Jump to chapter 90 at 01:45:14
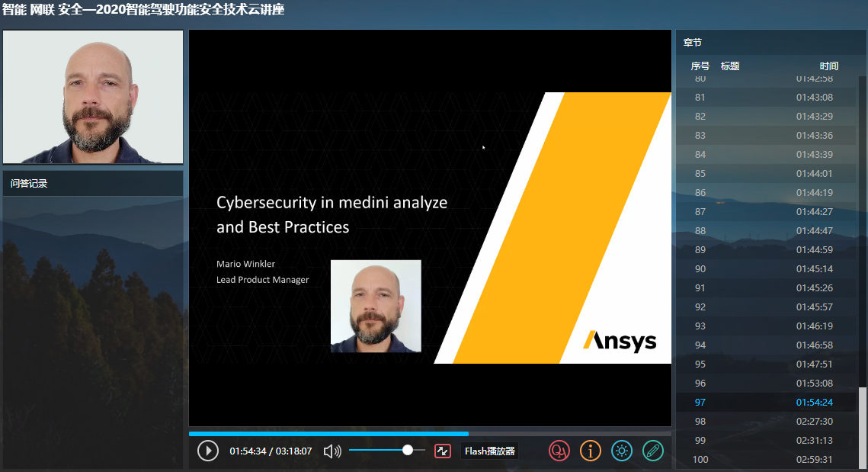This screenshot has height=472, width=868. [767, 268]
